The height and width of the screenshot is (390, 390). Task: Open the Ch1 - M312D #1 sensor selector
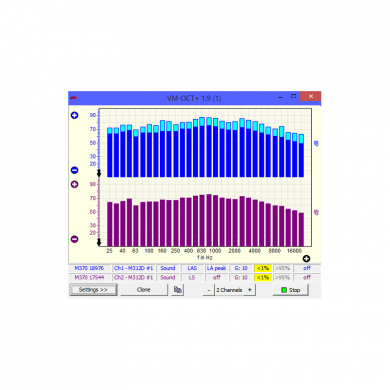click(133, 268)
